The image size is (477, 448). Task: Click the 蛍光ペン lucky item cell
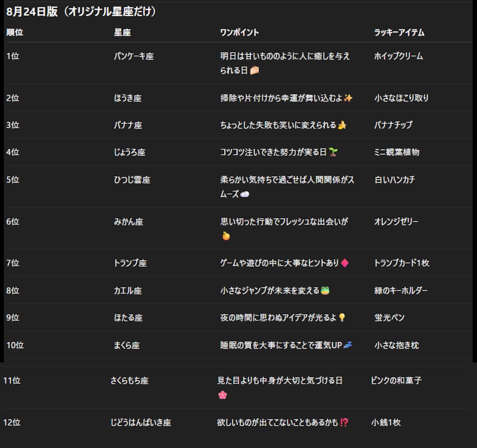pyautogui.click(x=389, y=317)
